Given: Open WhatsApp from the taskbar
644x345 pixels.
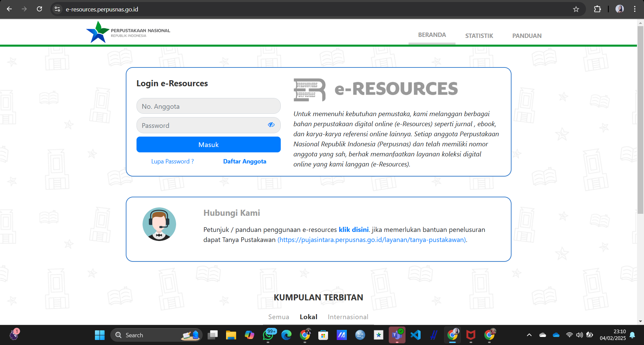Looking at the screenshot, I should (x=268, y=335).
